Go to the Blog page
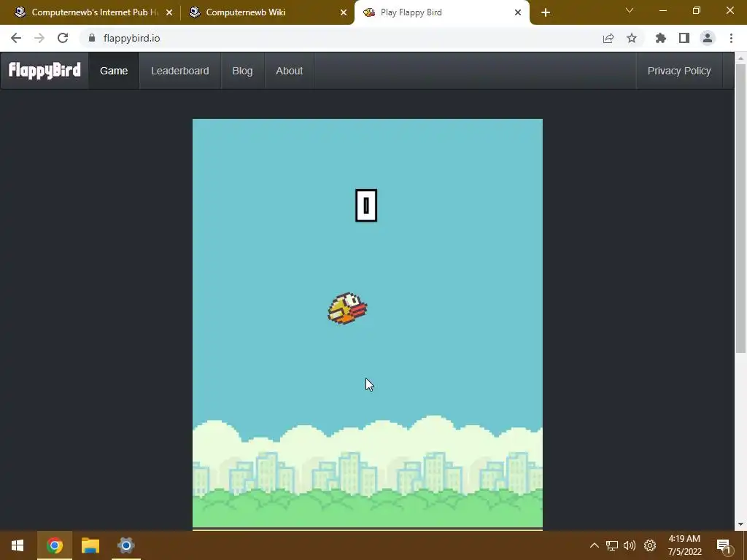 coord(242,71)
